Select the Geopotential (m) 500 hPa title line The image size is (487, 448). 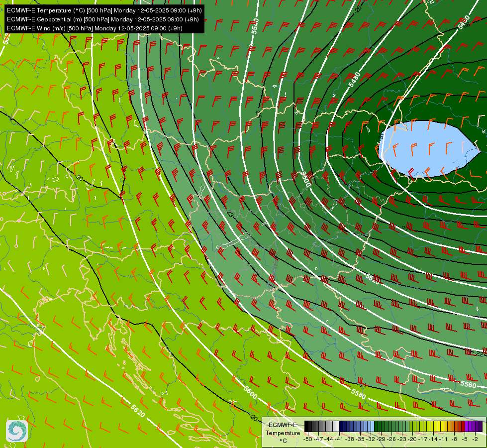point(103,19)
